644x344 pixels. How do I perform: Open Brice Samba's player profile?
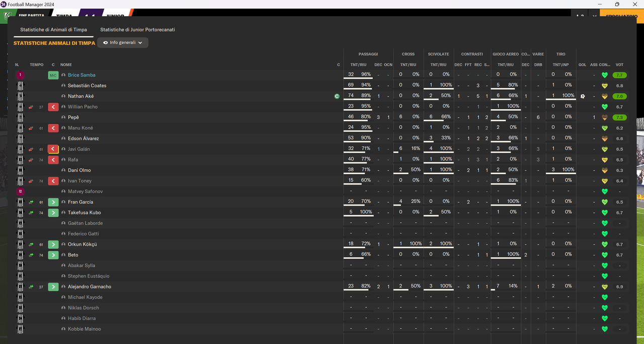coord(82,75)
